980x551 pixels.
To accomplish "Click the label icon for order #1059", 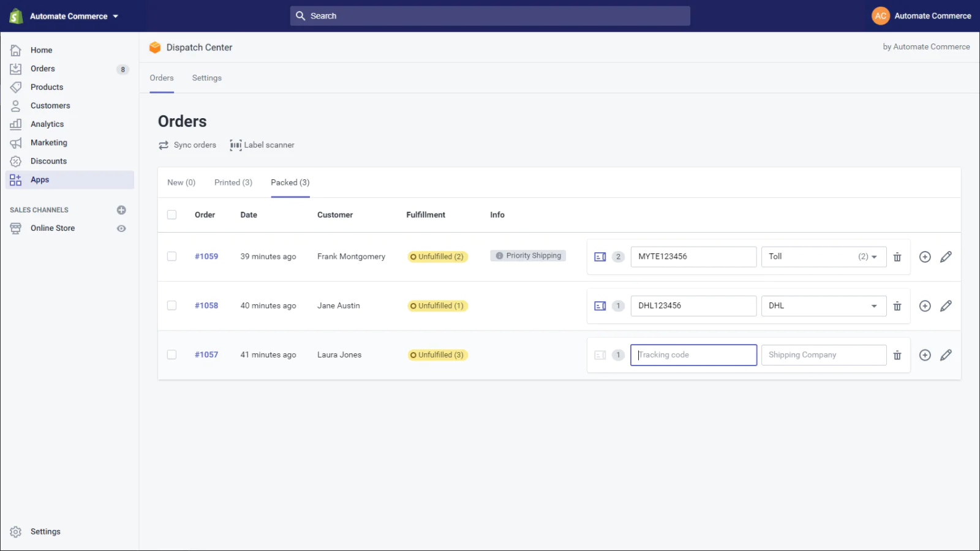I will 600,257.
